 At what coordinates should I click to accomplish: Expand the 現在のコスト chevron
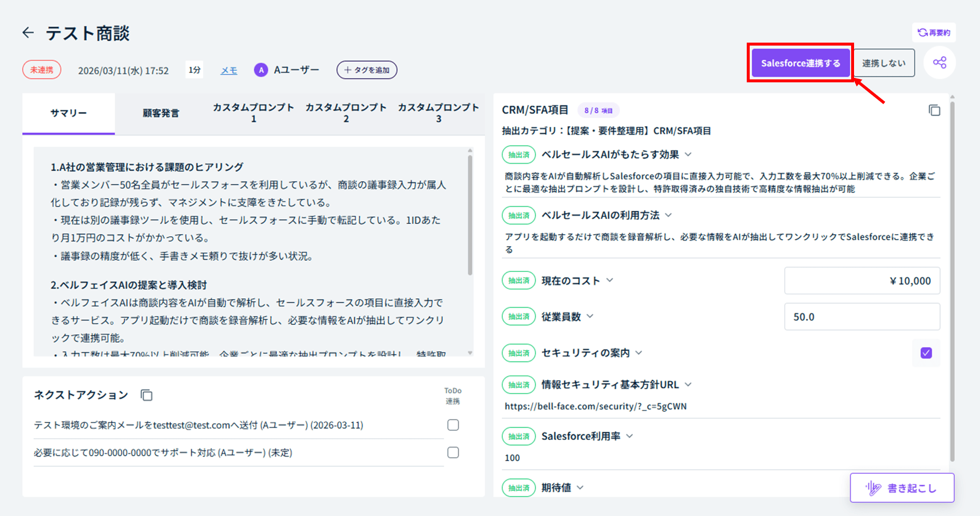pos(610,280)
